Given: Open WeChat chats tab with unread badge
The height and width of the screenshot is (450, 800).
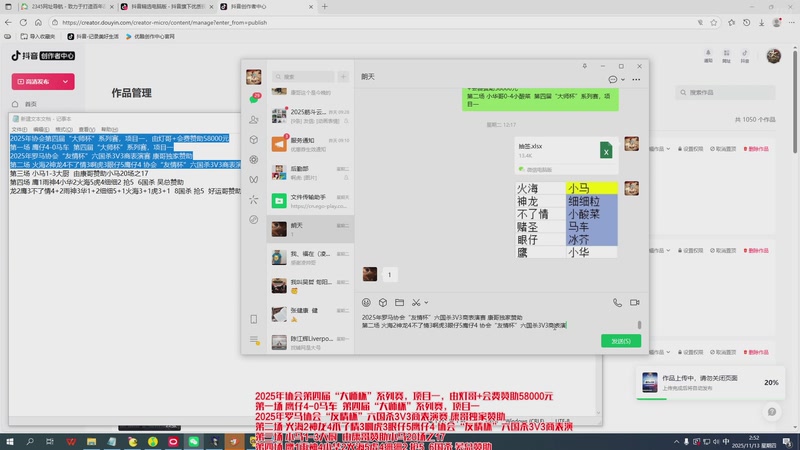Looking at the screenshot, I should point(254,98).
